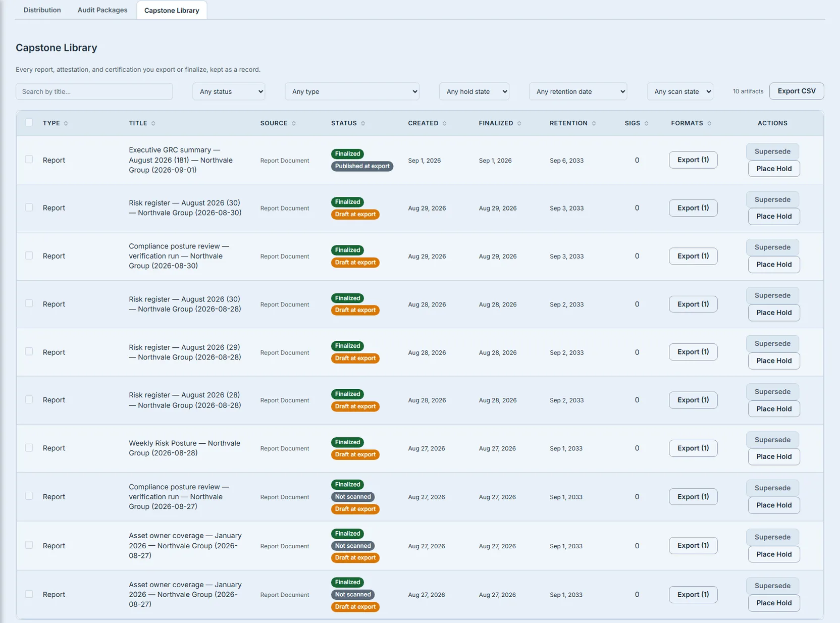The height and width of the screenshot is (623, 840).
Task: Place Hold on the Executive GRC summary report
Action: point(774,169)
